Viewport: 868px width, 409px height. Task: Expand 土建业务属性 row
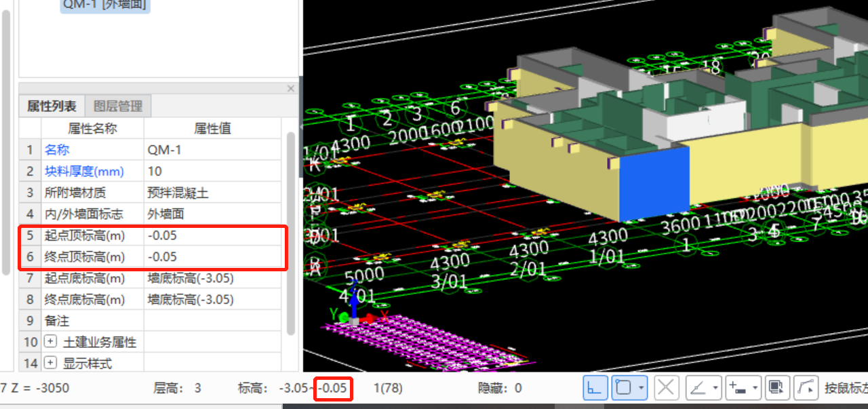[50, 342]
